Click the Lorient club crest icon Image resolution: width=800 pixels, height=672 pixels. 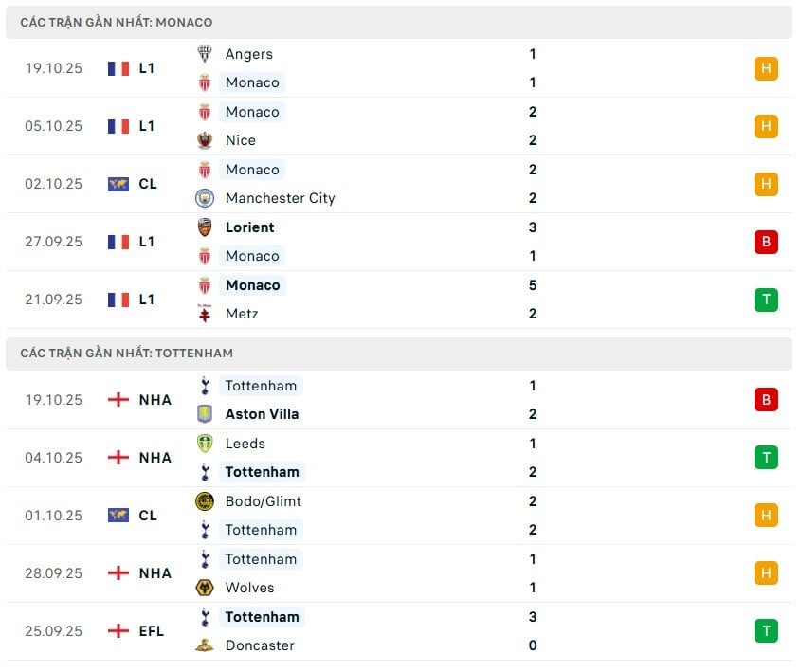(x=205, y=227)
